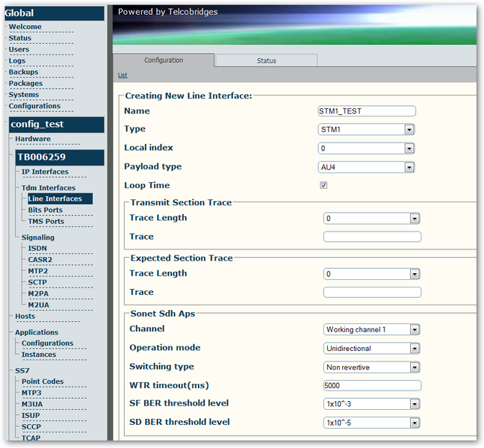
Task: Open Applications in the sidebar tree
Action: click(37, 332)
